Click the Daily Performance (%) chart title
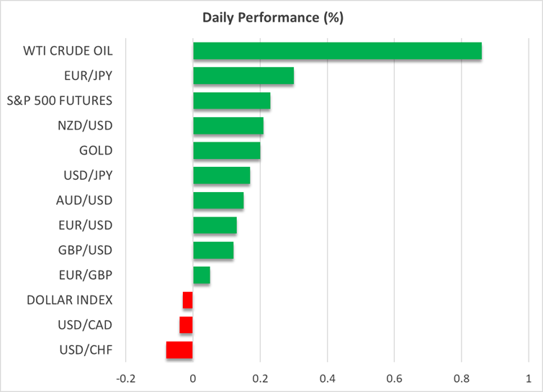 point(271,18)
